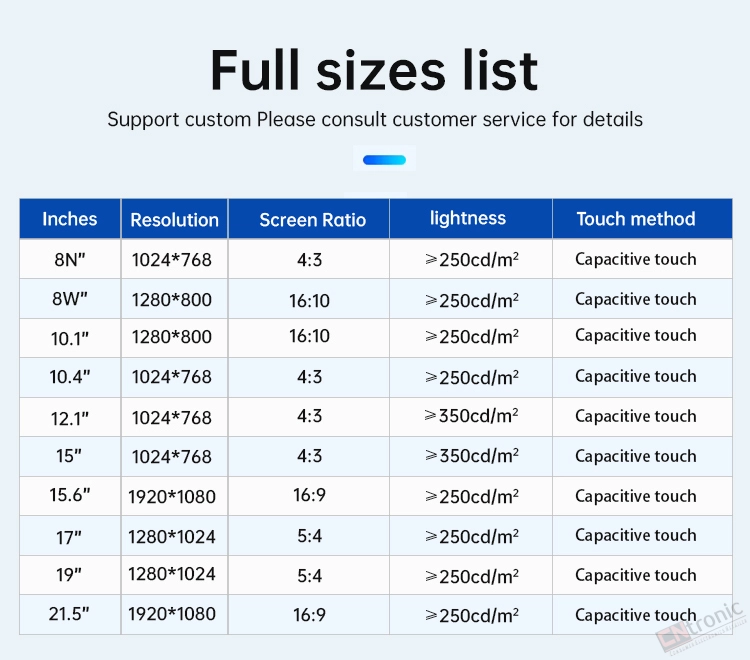Click the ENtronic watermark logo
The width and height of the screenshot is (750, 660).
[702, 627]
